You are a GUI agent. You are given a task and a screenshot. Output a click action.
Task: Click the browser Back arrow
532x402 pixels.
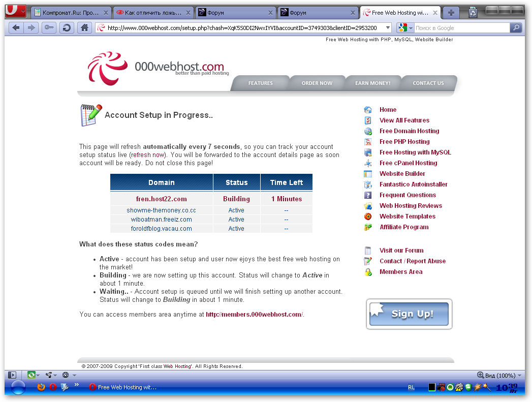pyautogui.click(x=16, y=28)
